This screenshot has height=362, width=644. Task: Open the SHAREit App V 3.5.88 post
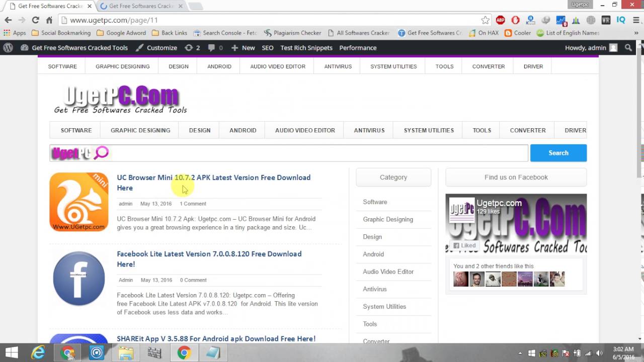click(x=216, y=338)
